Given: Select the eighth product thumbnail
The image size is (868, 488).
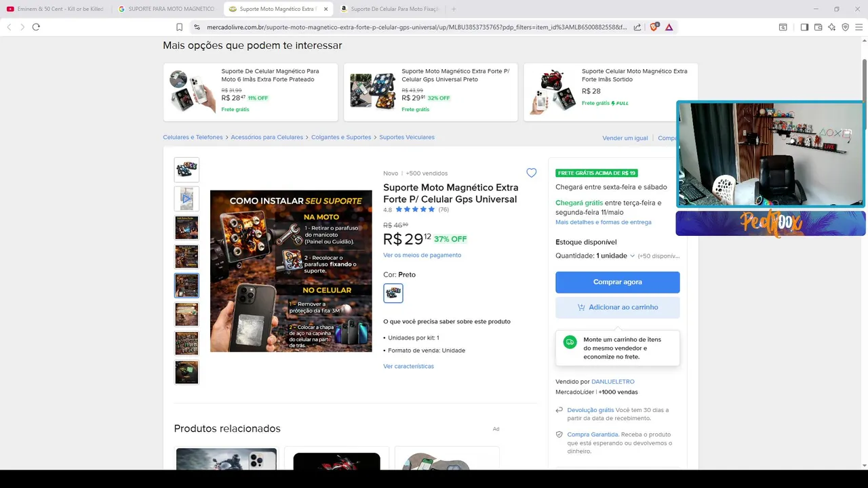Looking at the screenshot, I should pyautogui.click(x=186, y=372).
